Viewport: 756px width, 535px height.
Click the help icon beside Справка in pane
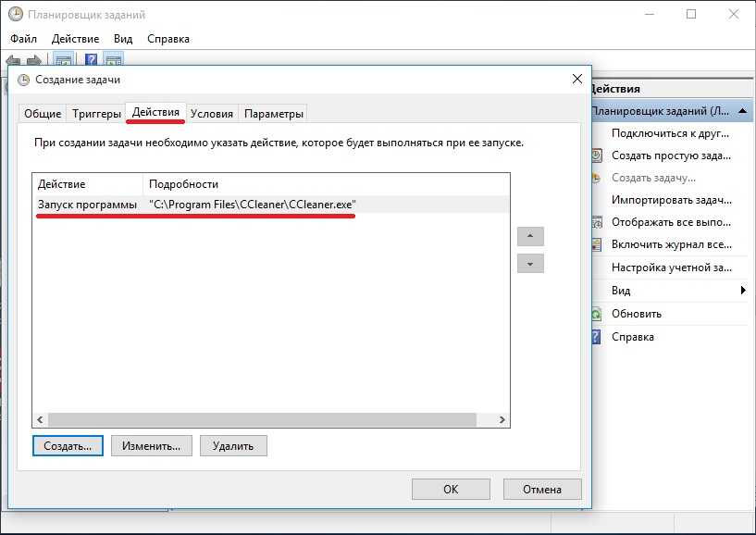[597, 337]
